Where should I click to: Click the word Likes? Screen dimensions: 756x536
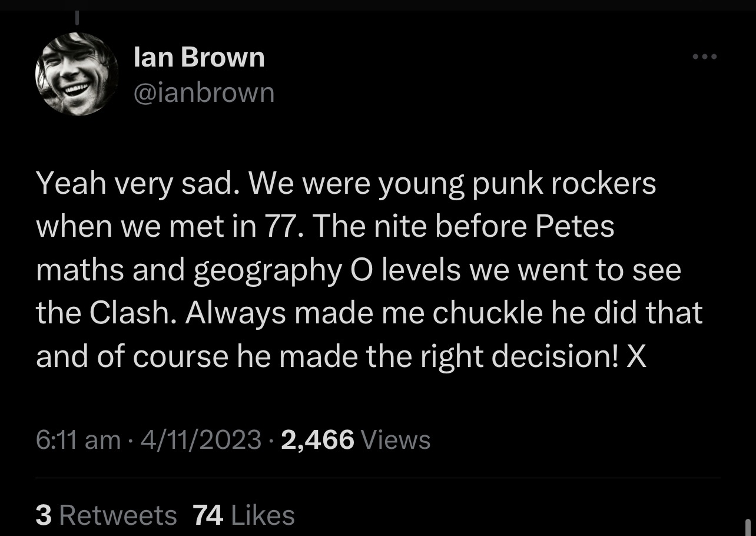(263, 515)
